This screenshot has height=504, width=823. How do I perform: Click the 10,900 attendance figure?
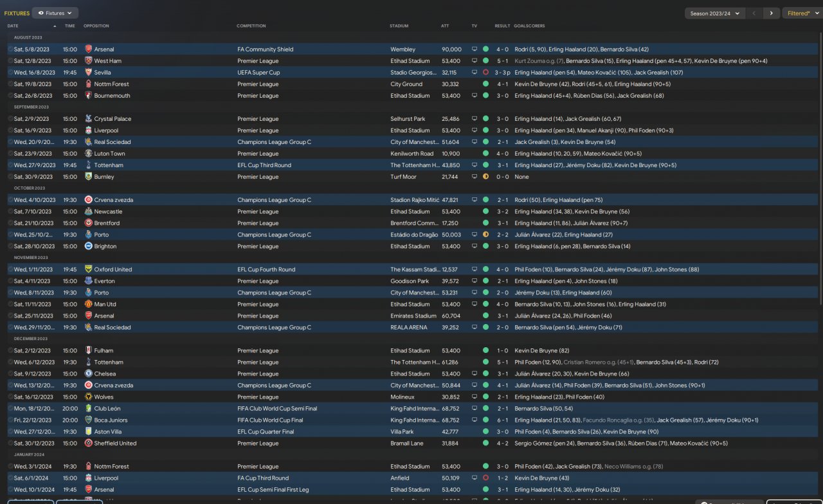[x=451, y=154]
